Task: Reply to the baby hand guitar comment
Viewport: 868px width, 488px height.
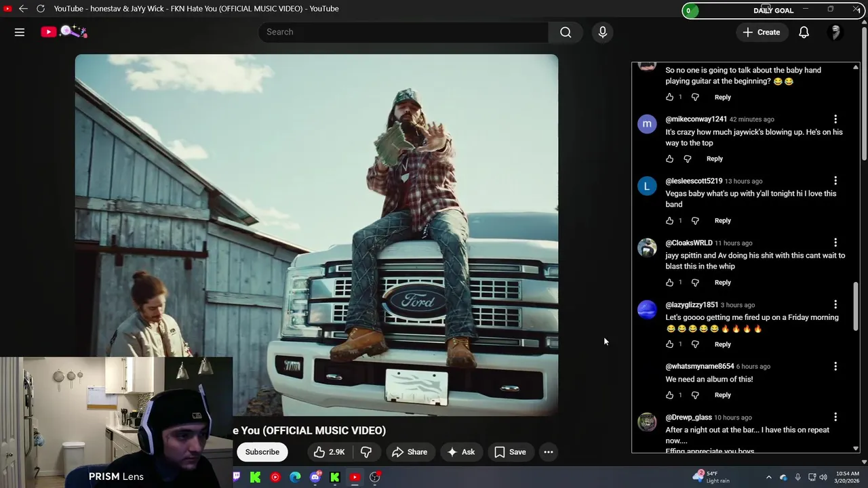Action: tap(723, 97)
